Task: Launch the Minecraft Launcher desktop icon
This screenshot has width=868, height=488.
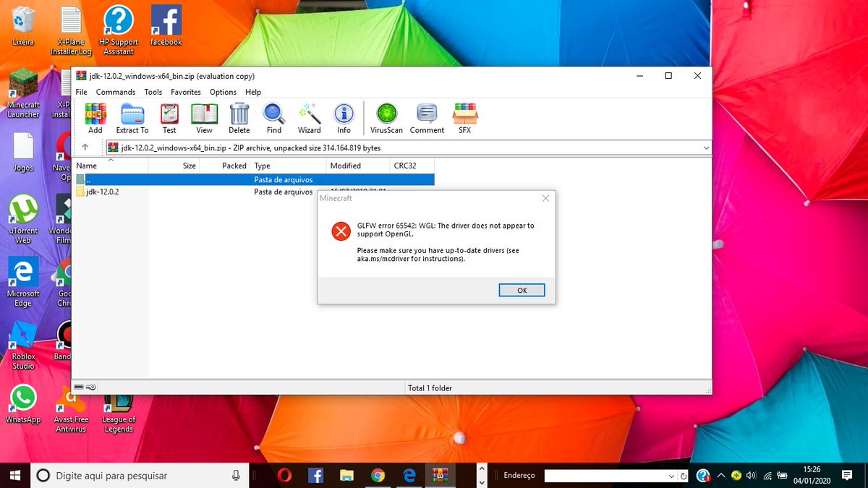Action: 23,93
